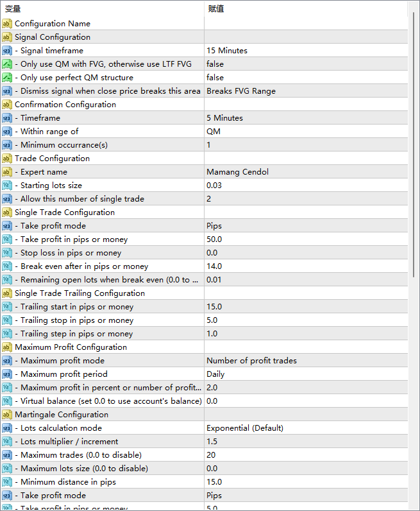
Task: Open the Daily maximum profit period dropdown
Action: [306, 374]
